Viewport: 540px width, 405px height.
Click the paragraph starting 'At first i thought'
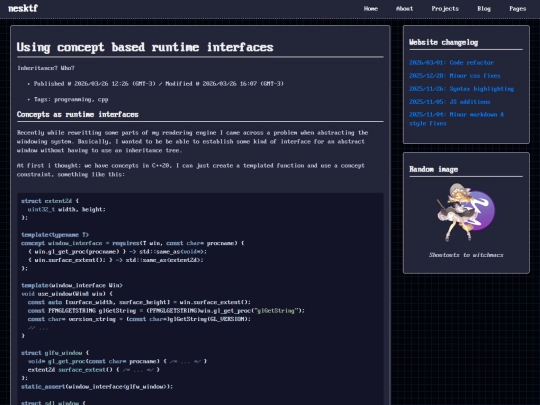191,170
